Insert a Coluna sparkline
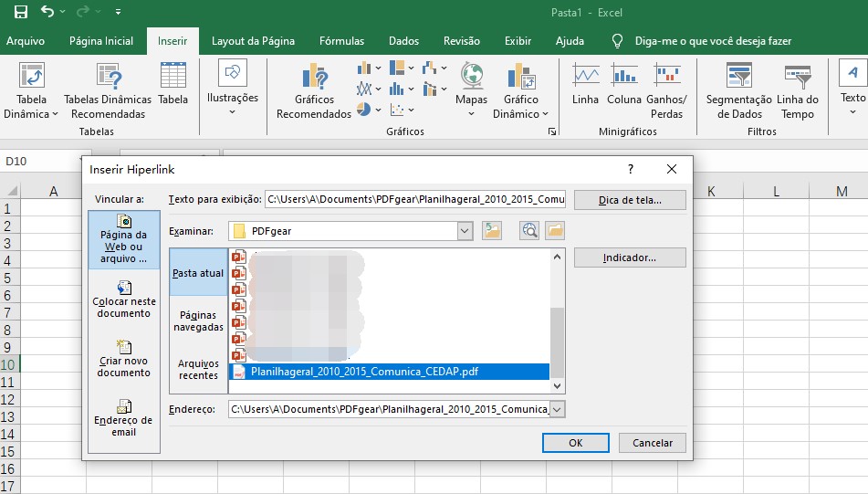 (x=624, y=84)
